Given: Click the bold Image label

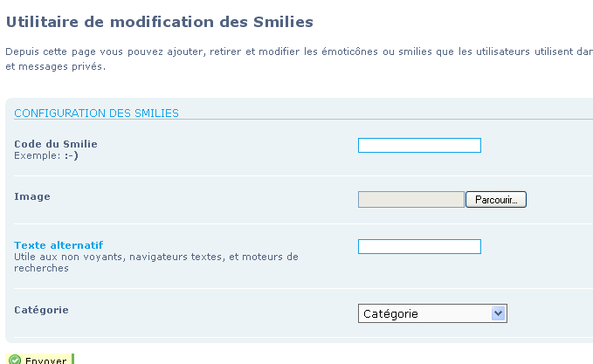Looking at the screenshot, I should click(32, 196).
